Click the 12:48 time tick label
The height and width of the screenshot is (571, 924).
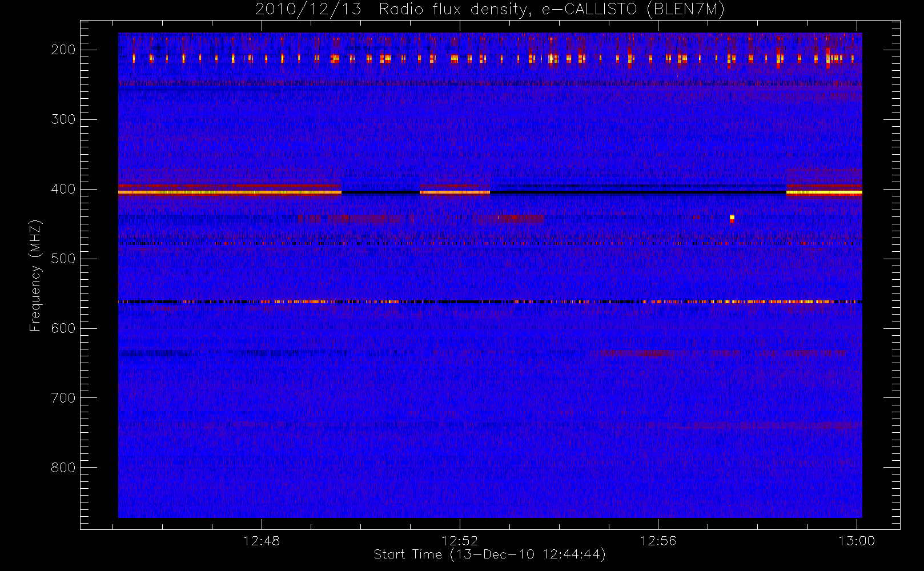pos(262,541)
